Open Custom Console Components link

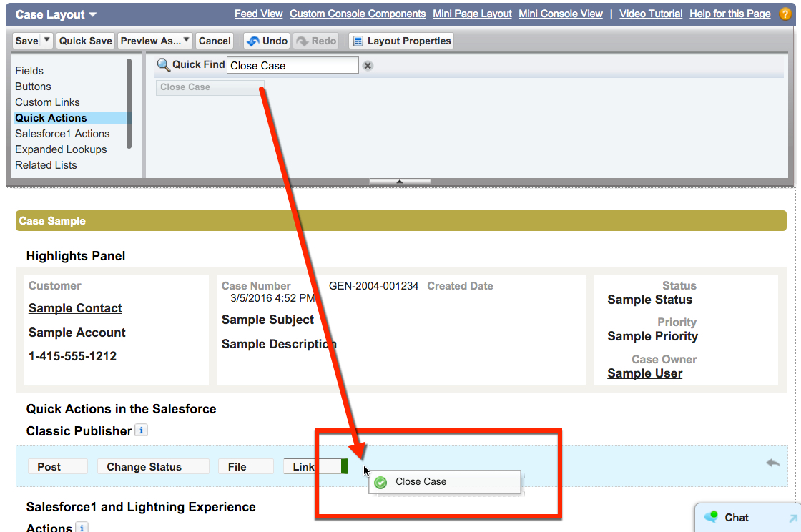(358, 14)
